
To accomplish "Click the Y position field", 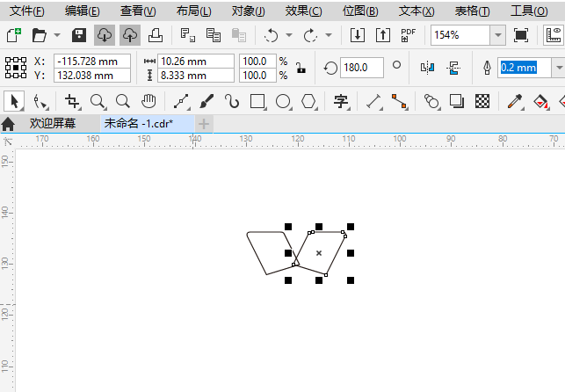I will tap(92, 76).
